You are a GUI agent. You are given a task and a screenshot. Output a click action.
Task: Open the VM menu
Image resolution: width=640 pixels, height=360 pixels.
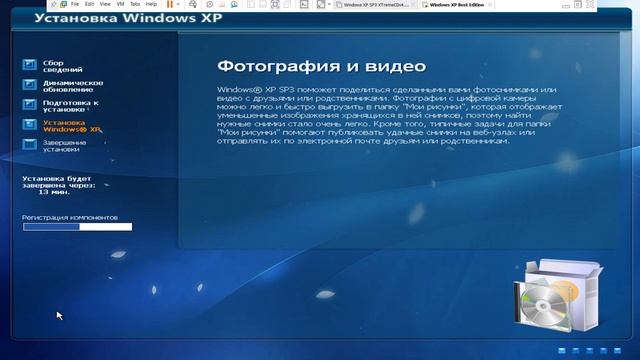[x=120, y=4]
